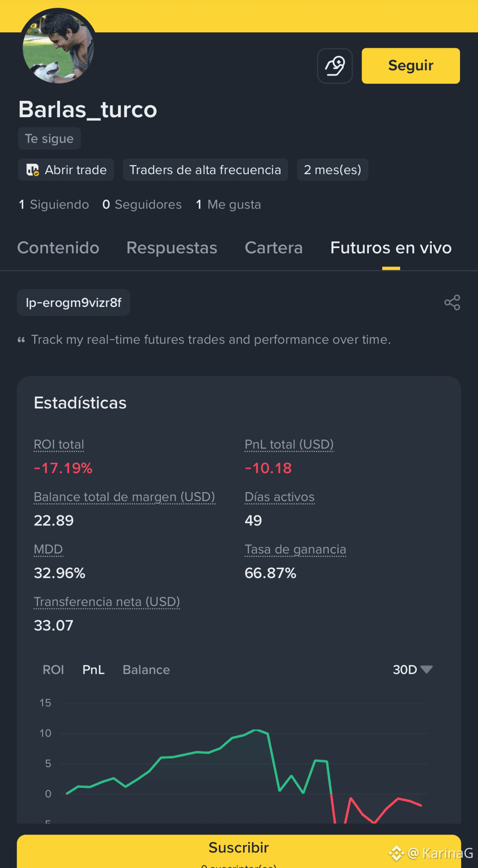478x868 pixels.
Task: Switch chart to Balance view
Action: pos(146,670)
